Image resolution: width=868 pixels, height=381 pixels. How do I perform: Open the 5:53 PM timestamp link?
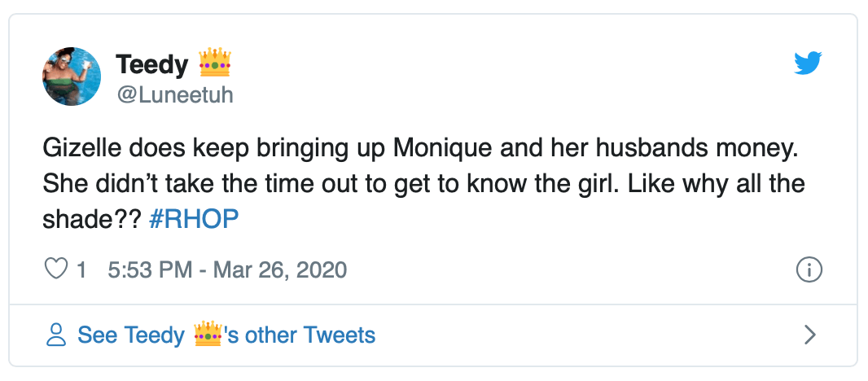149,269
